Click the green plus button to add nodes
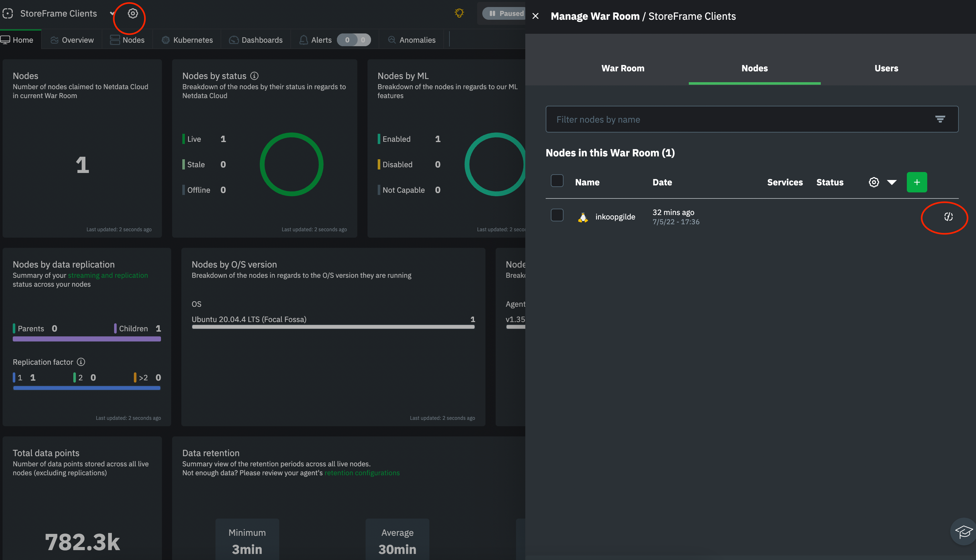The image size is (976, 560). tap(917, 182)
